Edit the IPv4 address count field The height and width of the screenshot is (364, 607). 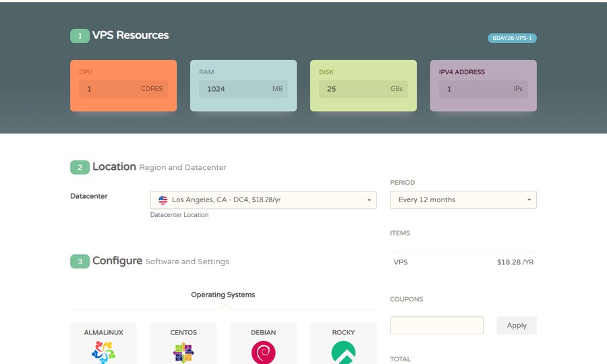tap(483, 89)
